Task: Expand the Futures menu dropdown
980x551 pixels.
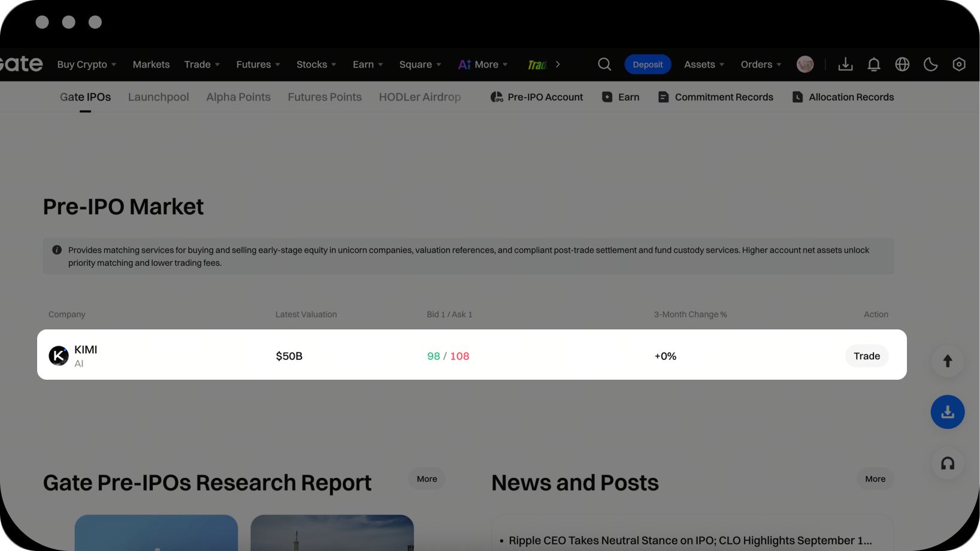Action: click(x=258, y=65)
